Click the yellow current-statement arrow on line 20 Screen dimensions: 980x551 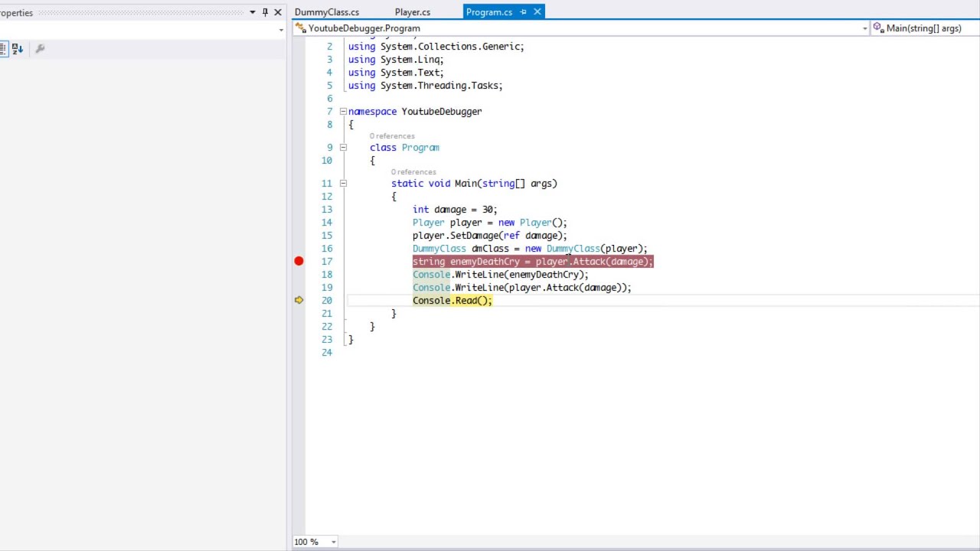pyautogui.click(x=299, y=300)
